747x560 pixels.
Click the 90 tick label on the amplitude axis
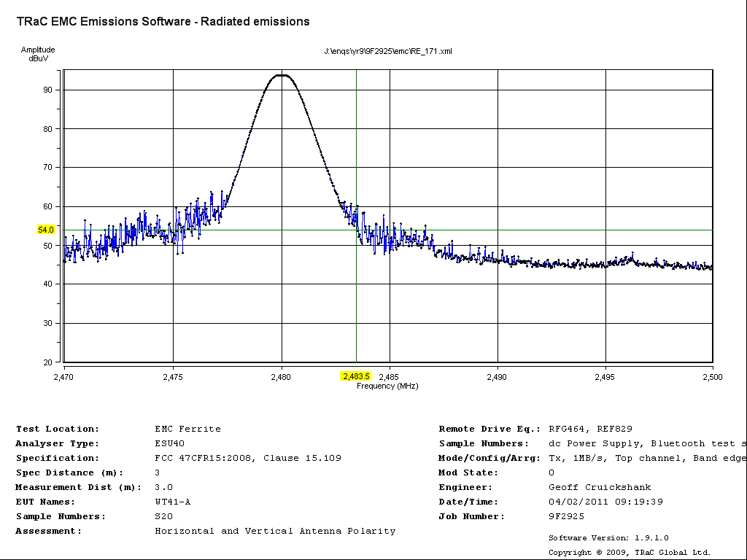(x=48, y=90)
